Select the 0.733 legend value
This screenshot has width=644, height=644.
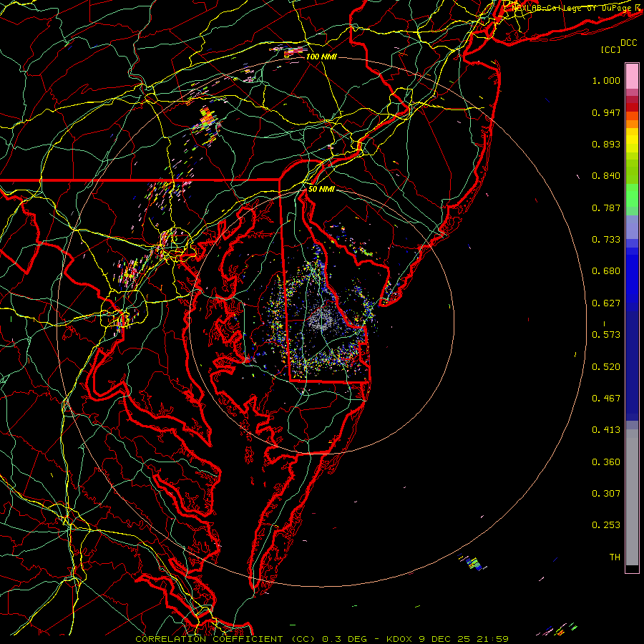606,240
